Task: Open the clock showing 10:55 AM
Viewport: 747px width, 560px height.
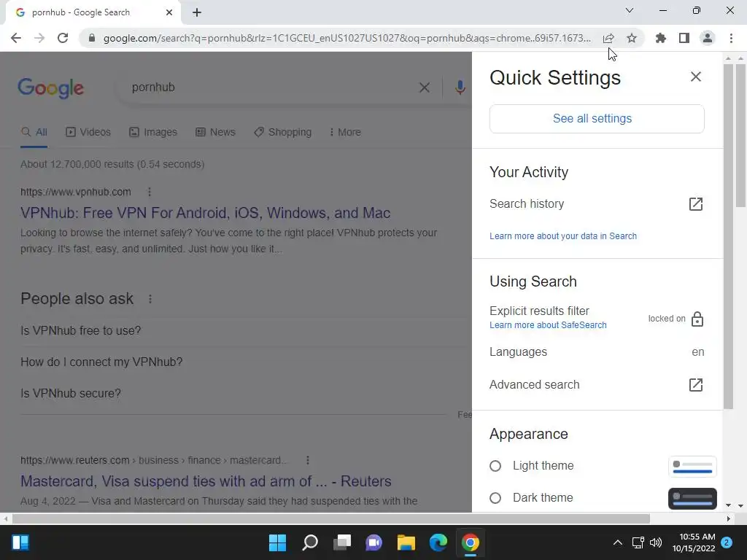Action: click(x=694, y=542)
